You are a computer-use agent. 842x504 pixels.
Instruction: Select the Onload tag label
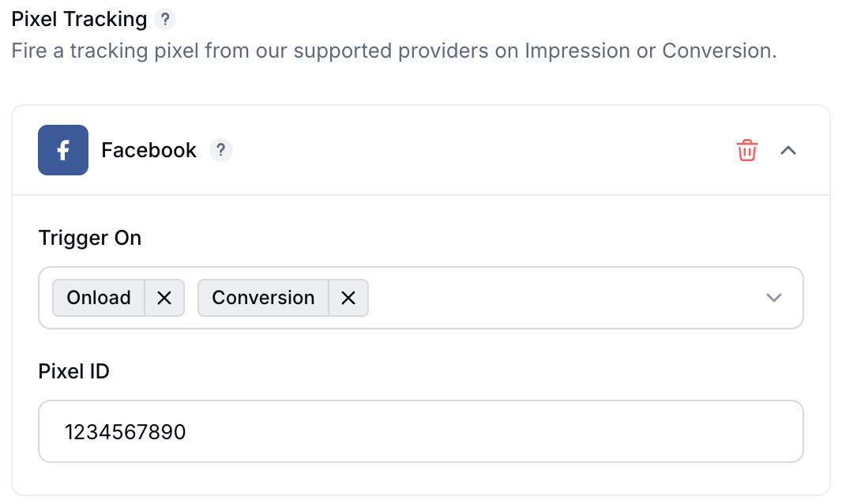tap(99, 298)
